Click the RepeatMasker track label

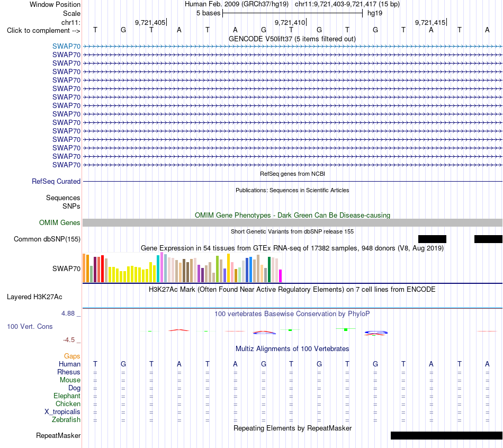[58, 435]
